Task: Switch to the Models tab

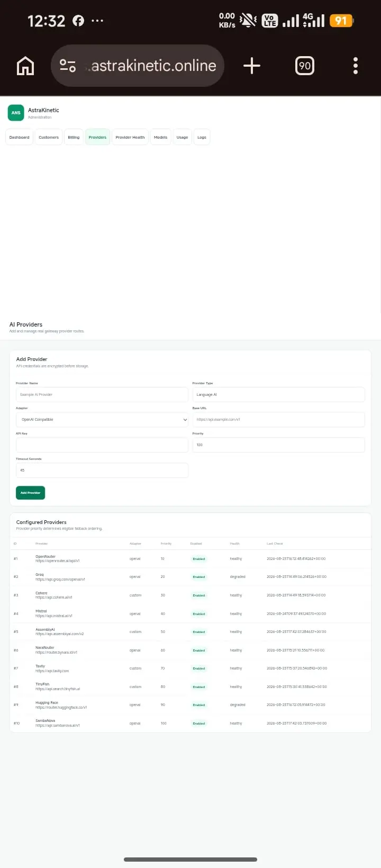Action: [160, 137]
